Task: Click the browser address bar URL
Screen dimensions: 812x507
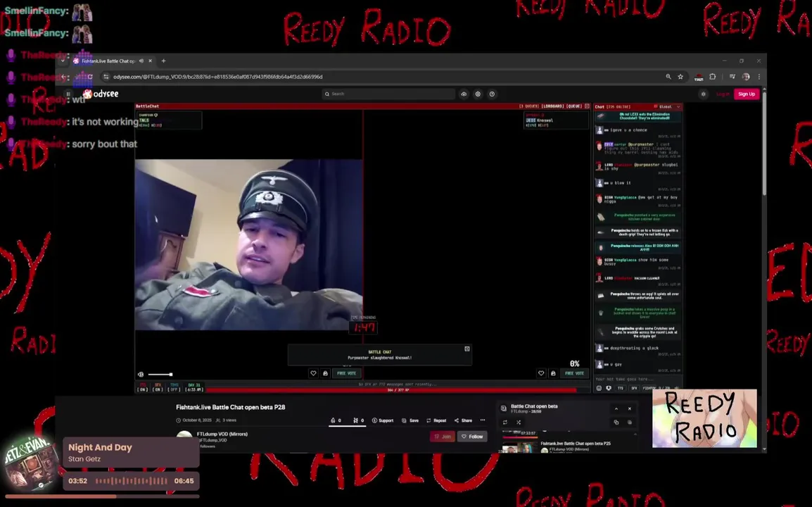Action: click(x=218, y=77)
